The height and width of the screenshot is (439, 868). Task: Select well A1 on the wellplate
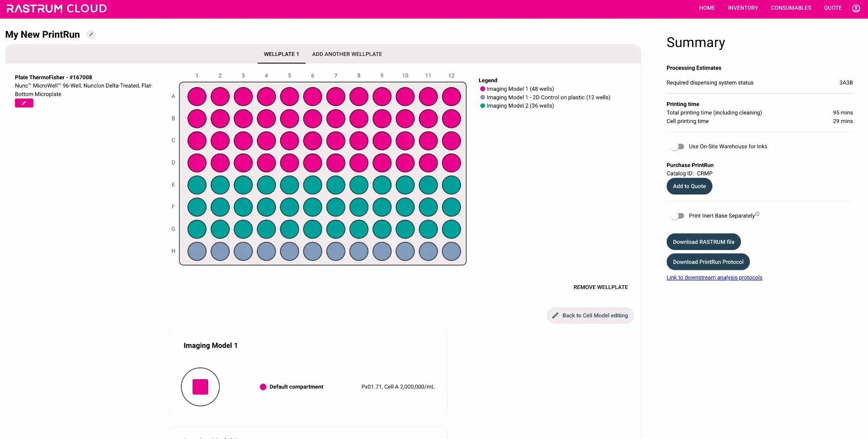197,96
